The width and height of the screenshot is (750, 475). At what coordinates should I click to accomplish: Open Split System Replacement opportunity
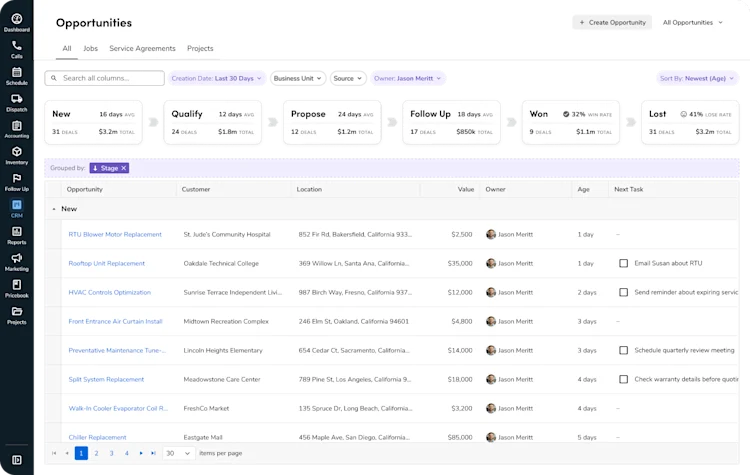(106, 379)
